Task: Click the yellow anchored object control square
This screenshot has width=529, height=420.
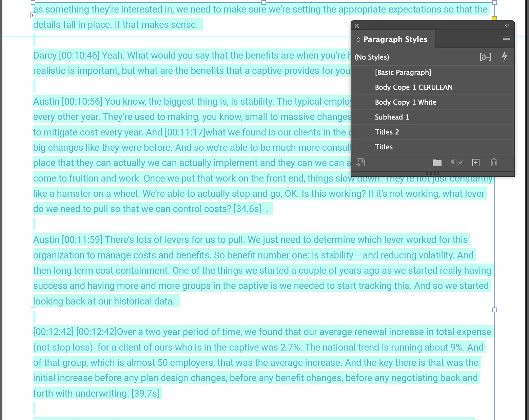Action: (x=494, y=18)
